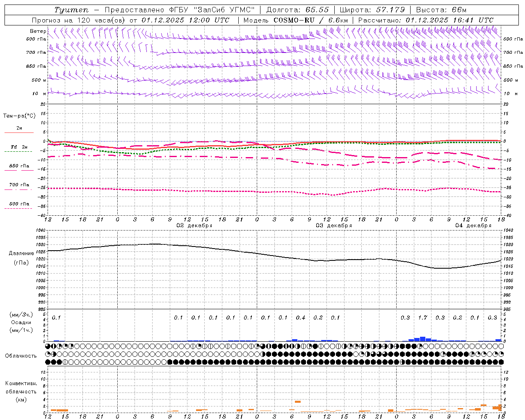Click the "Высота: 66м" elevation value
The width and height of the screenshot is (525, 420).
[441, 10]
